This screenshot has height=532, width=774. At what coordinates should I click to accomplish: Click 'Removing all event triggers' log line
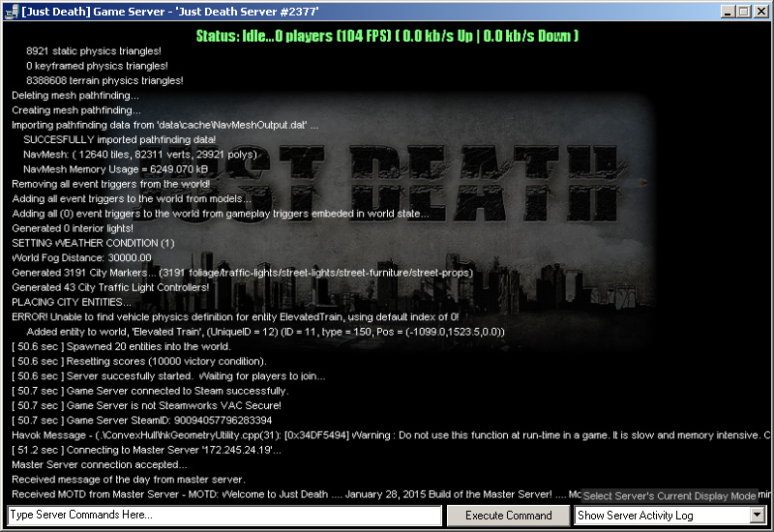click(x=110, y=185)
